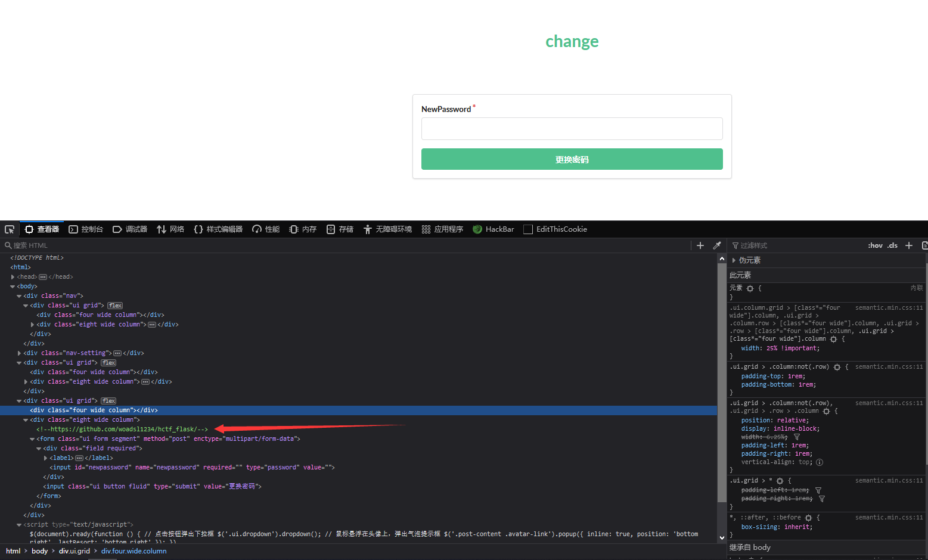Click ellipsis badge inside the head element
The height and width of the screenshot is (560, 928).
[x=43, y=277]
